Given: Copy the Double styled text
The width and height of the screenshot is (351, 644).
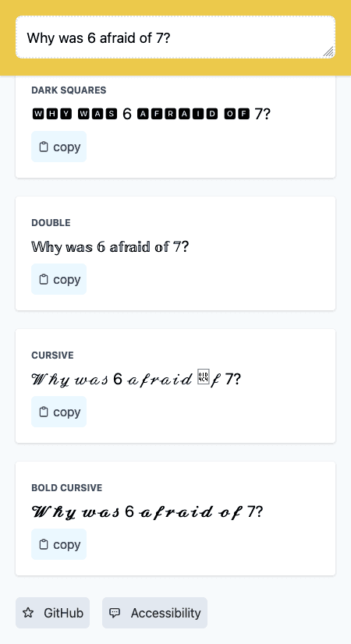Looking at the screenshot, I should coord(58,279).
